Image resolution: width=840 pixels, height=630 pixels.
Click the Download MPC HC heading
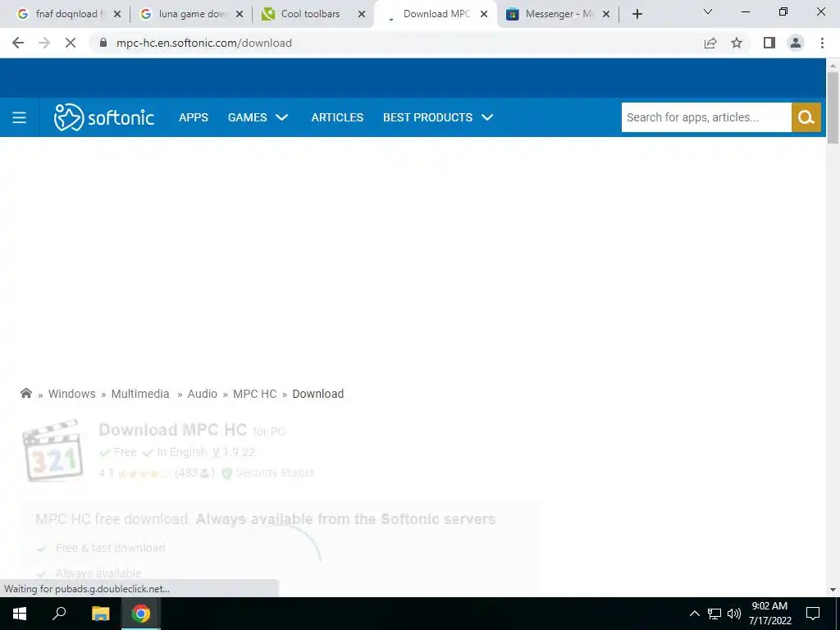pyautogui.click(x=173, y=430)
